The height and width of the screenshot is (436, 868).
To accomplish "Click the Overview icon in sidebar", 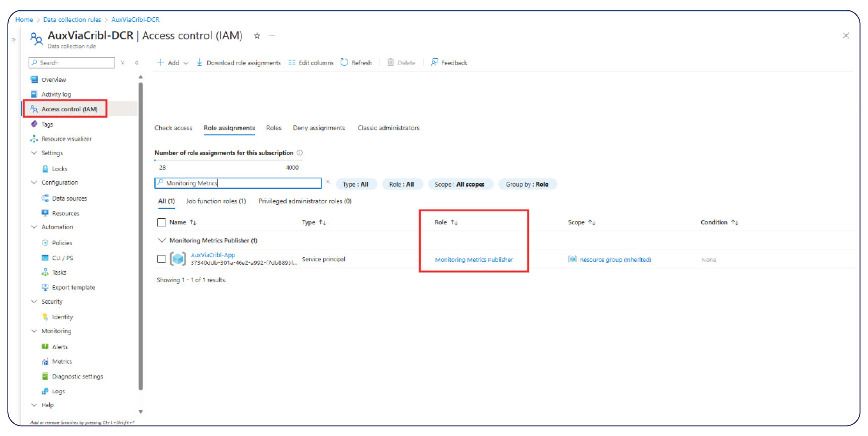I will point(34,80).
